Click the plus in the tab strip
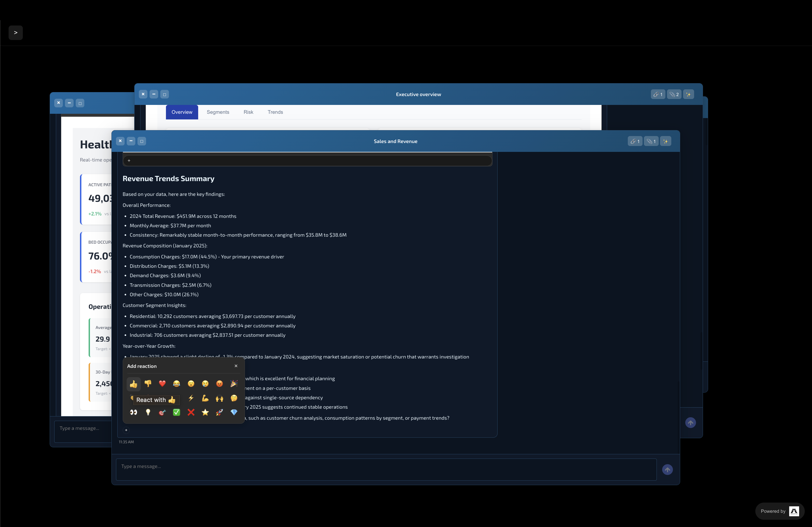The height and width of the screenshot is (527, 812). 129,160
